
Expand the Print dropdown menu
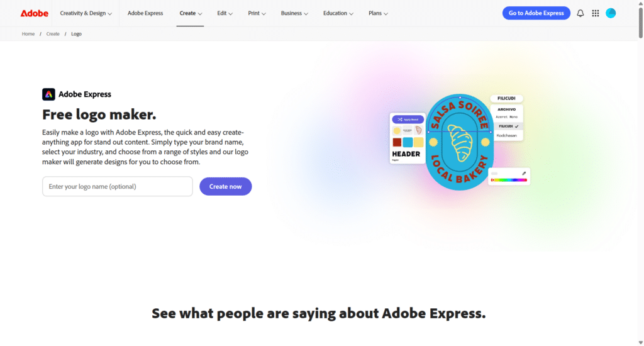257,13
